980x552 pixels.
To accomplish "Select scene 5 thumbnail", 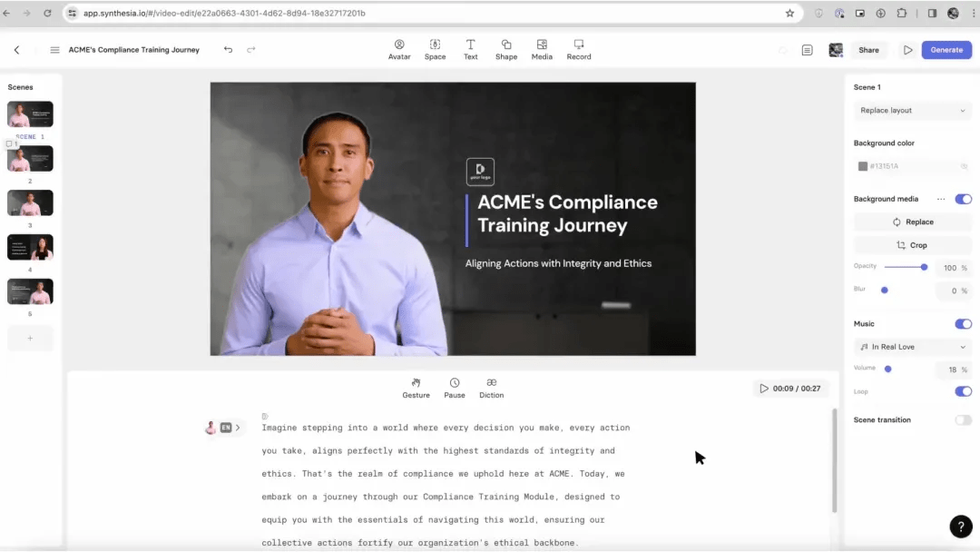I will coord(30,292).
